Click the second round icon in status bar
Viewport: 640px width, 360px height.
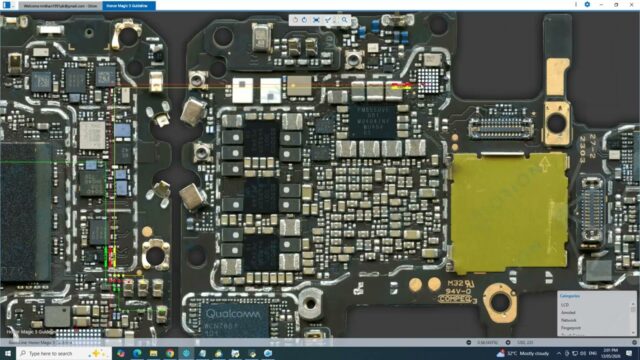tap(508, 342)
